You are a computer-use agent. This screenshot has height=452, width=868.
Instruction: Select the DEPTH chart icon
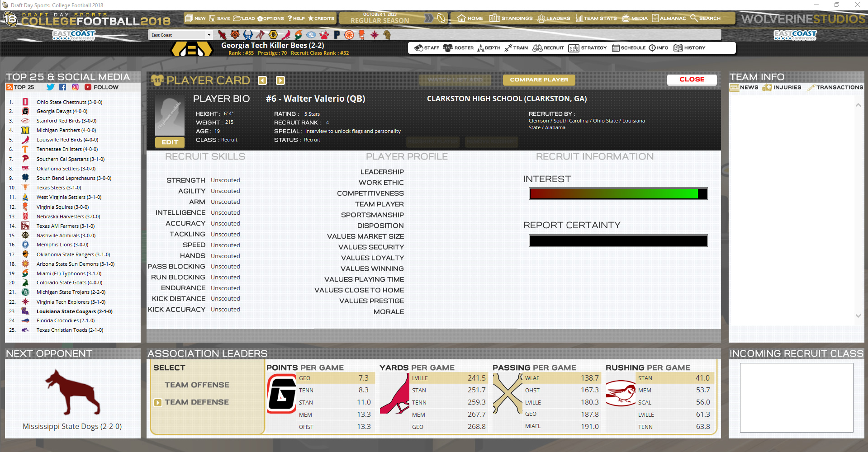489,48
